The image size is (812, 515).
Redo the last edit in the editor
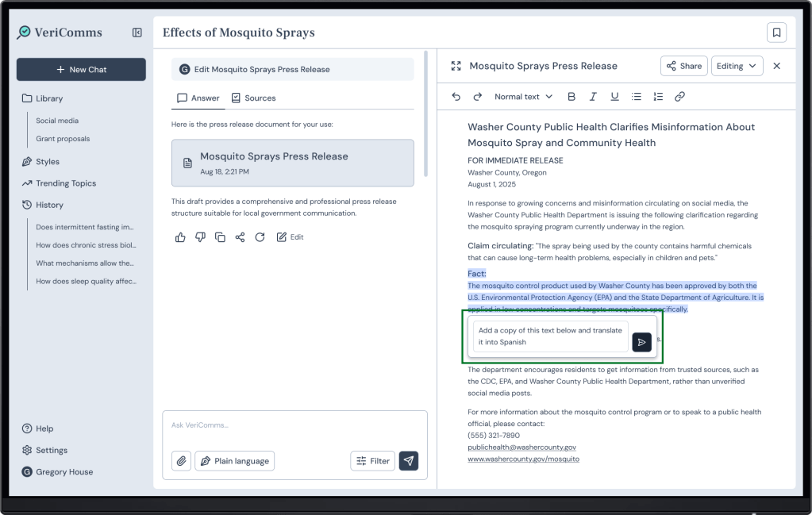[478, 97]
